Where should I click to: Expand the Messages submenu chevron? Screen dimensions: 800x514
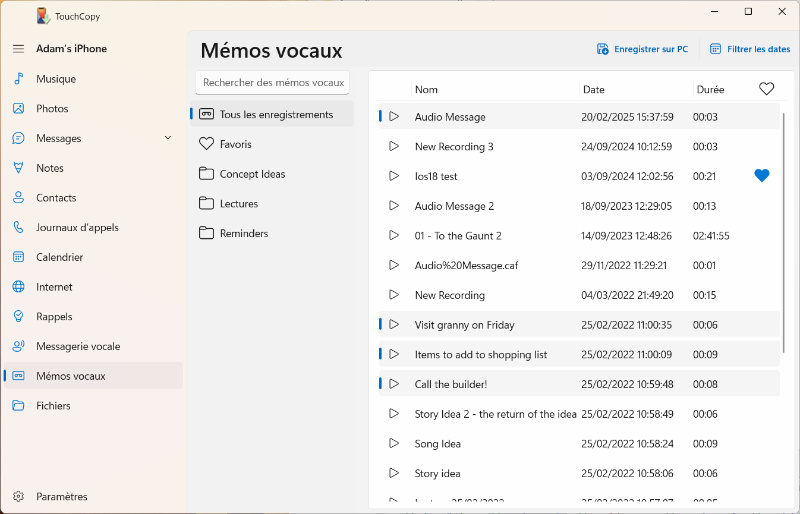point(168,138)
